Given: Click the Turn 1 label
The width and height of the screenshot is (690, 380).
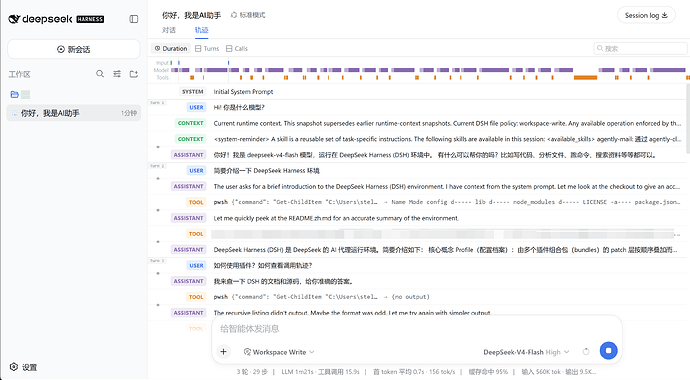Looking at the screenshot, I should 157,102.
